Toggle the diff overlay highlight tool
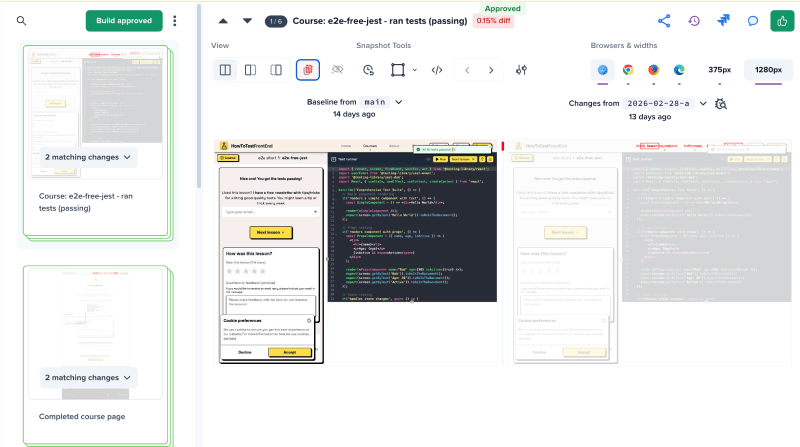 point(308,70)
